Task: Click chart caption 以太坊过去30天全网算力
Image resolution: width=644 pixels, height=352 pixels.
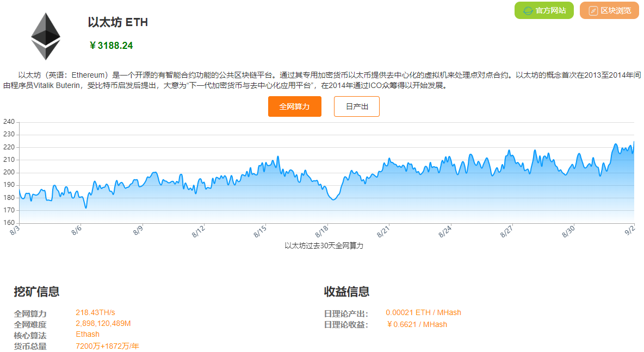Action: coord(324,246)
